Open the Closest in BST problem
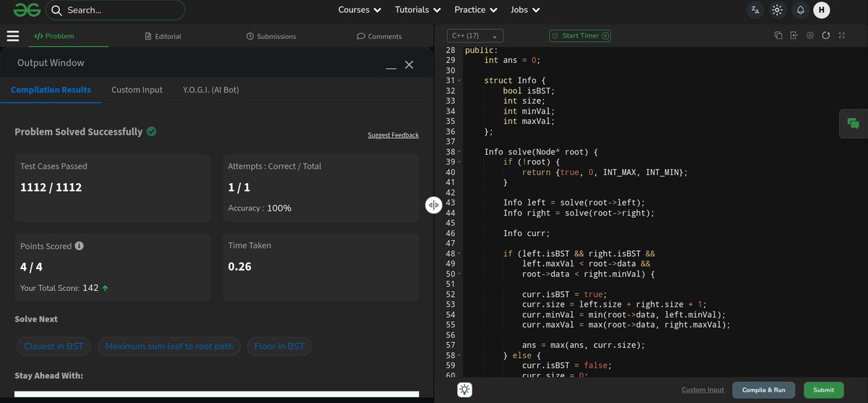Viewport: 868px width, 403px height. click(x=54, y=346)
